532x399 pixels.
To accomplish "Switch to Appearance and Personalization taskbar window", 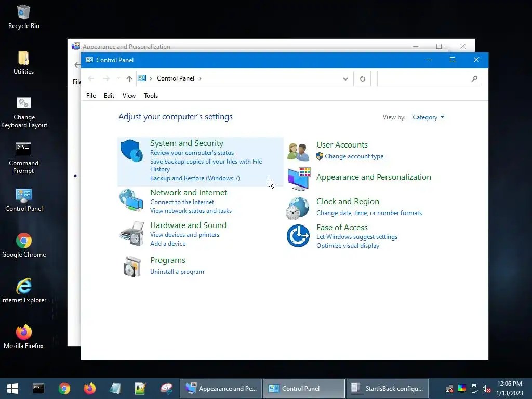I will [x=221, y=389].
